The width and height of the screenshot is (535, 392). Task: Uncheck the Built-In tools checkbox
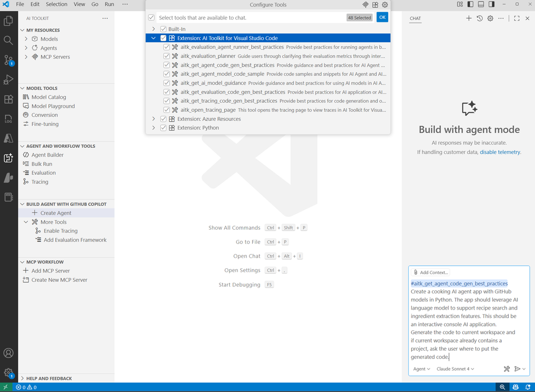(x=163, y=29)
